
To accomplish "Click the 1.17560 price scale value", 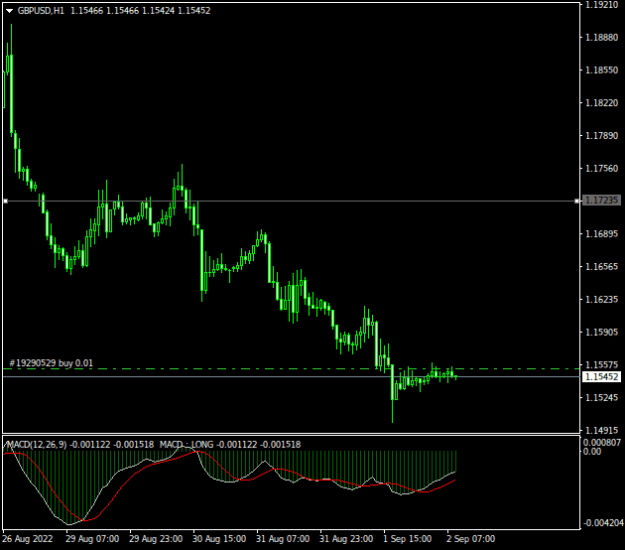I will coord(601,169).
